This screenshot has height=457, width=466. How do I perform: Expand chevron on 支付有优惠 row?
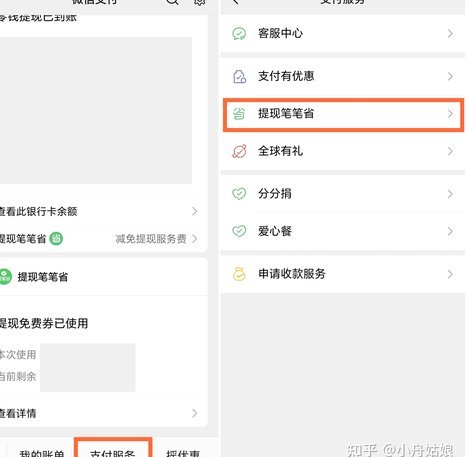coord(450,76)
